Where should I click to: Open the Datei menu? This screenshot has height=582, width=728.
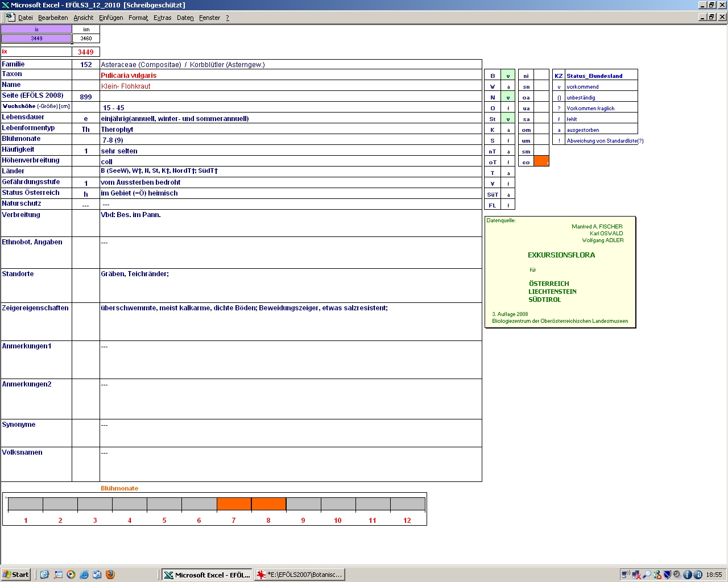[x=25, y=18]
